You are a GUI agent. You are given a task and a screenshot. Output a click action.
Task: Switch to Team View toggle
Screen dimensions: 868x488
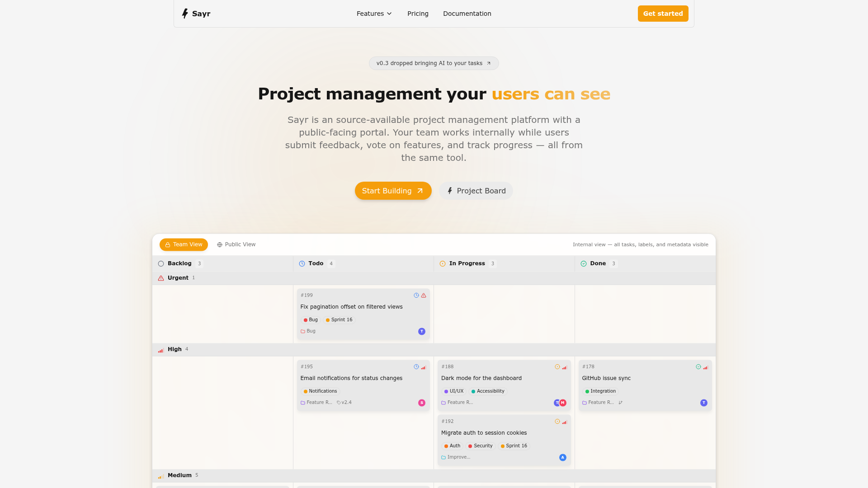tap(184, 244)
